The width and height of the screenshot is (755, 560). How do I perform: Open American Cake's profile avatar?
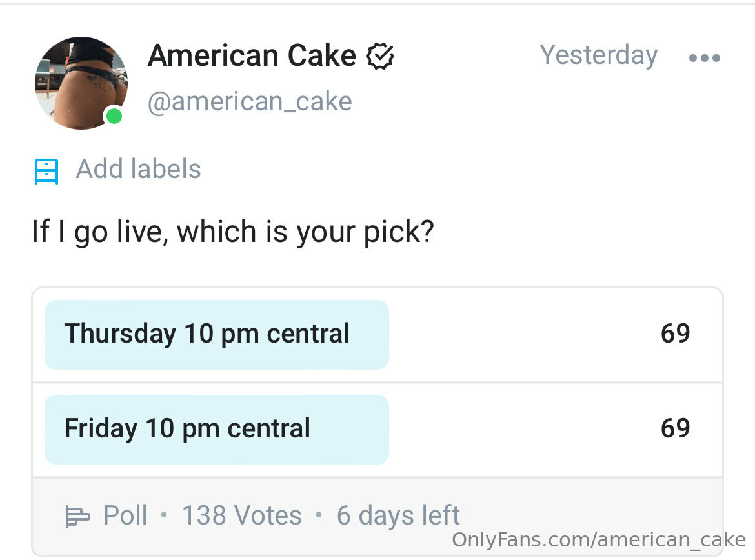point(81,83)
